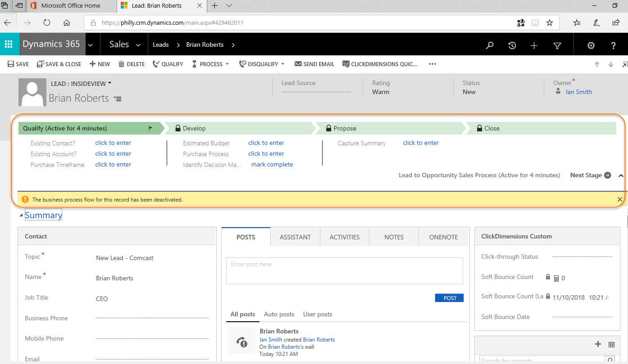The image size is (628, 364).
Task: Go to the browser home page icon
Action: click(x=67, y=22)
